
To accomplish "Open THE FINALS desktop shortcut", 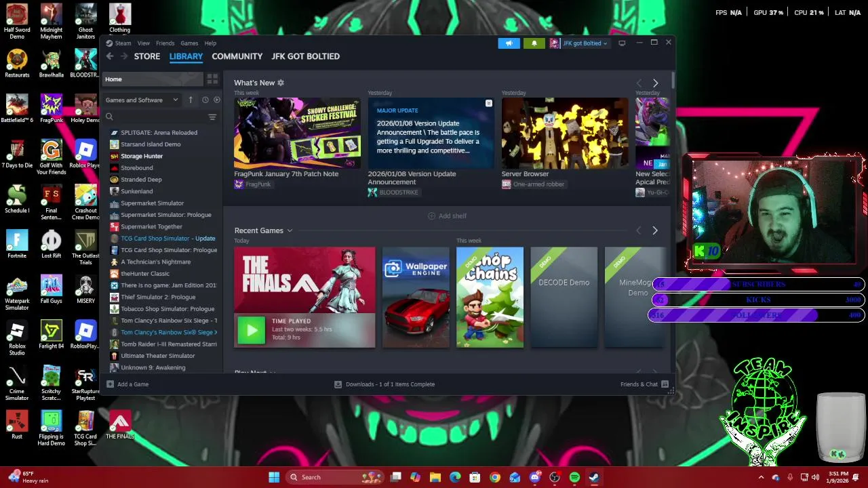I will pos(120,425).
